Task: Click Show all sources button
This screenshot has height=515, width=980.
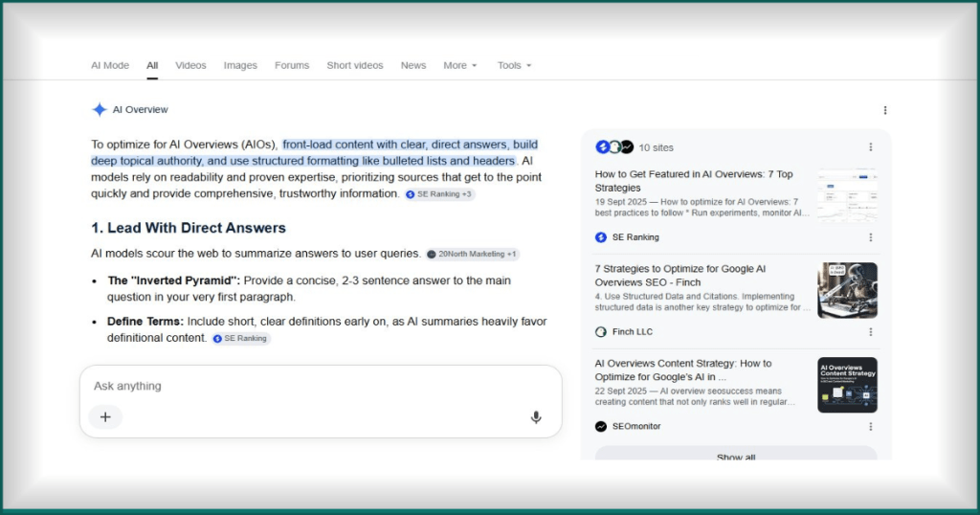Action: click(x=736, y=455)
